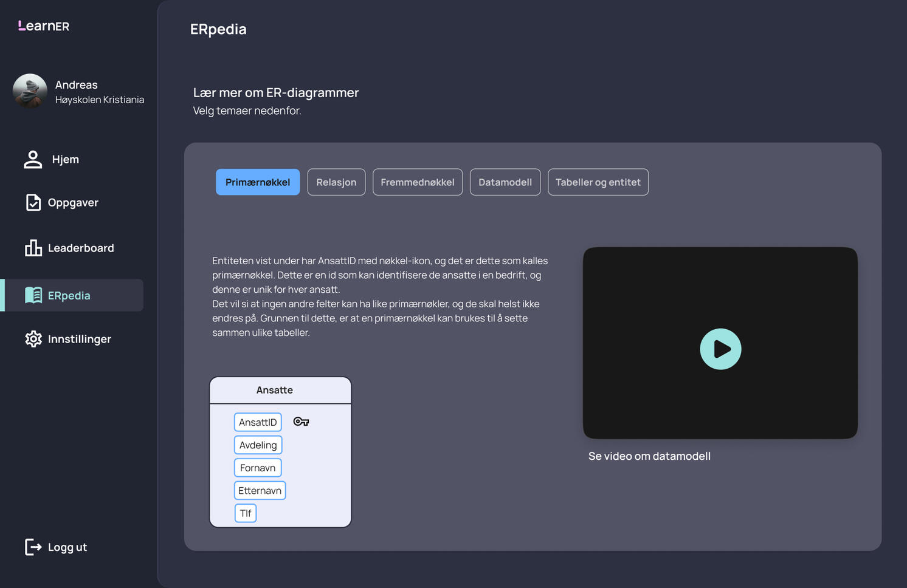Open the Fremmednøkkel topic tab
The image size is (907, 588).
tap(418, 182)
